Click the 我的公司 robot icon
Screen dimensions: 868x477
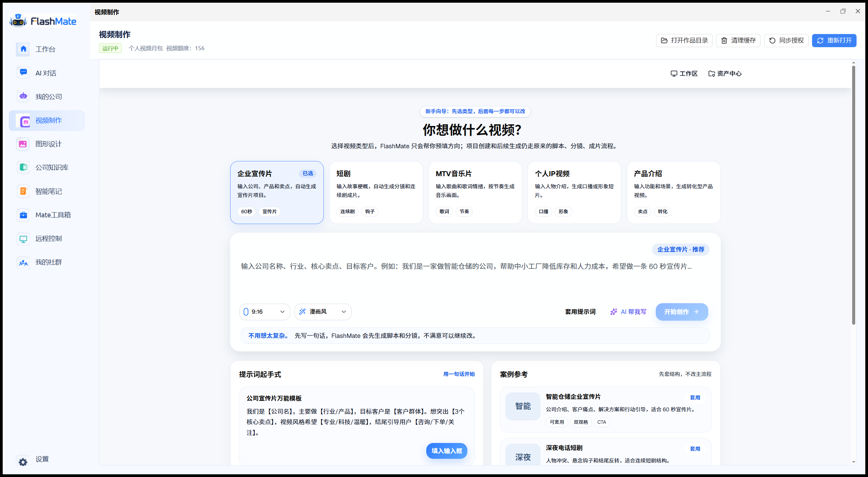pos(23,96)
